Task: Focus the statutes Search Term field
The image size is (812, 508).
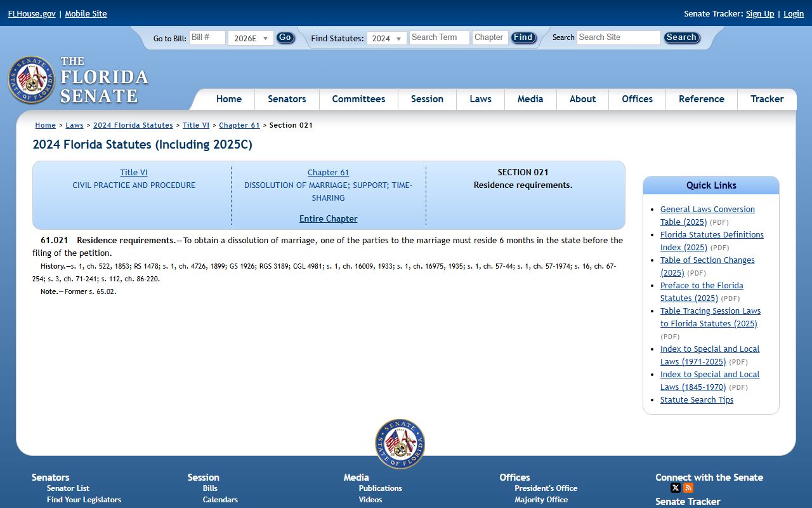Action: tap(440, 37)
